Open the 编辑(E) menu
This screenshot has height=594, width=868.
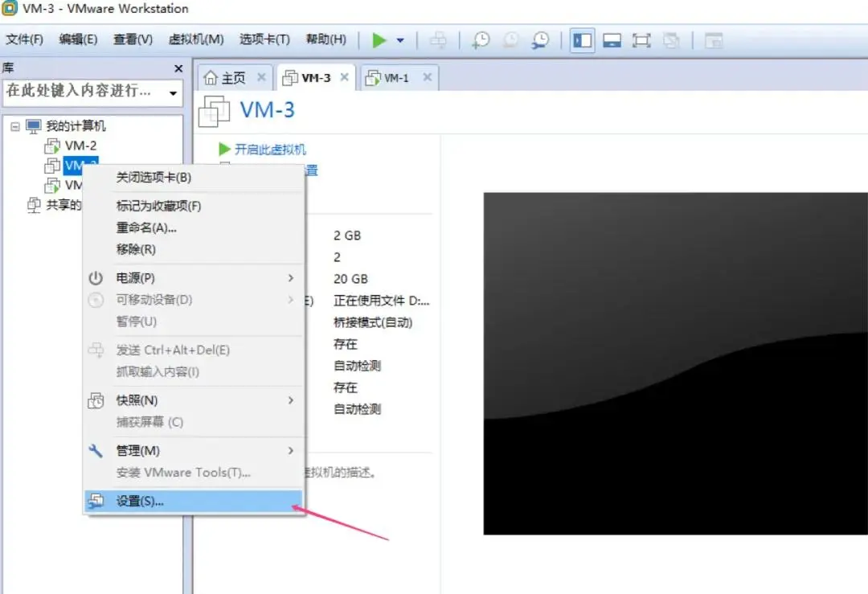click(x=78, y=39)
